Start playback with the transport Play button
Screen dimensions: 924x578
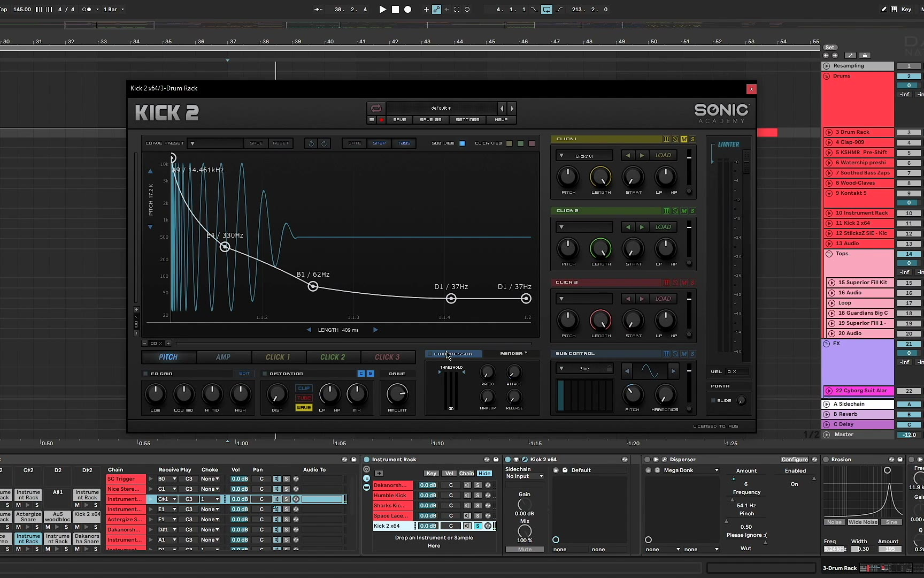click(x=382, y=9)
